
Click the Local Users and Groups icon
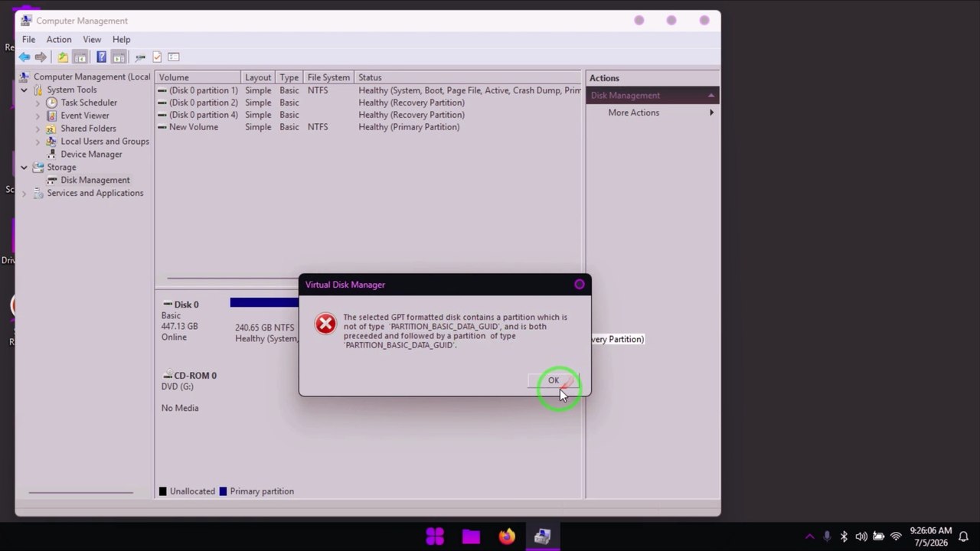click(x=51, y=142)
